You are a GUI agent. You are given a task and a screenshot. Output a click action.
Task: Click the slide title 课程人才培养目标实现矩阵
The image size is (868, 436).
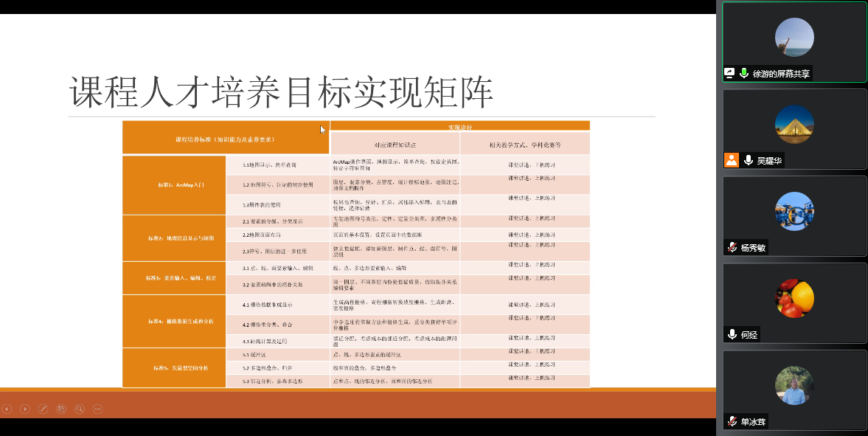281,93
